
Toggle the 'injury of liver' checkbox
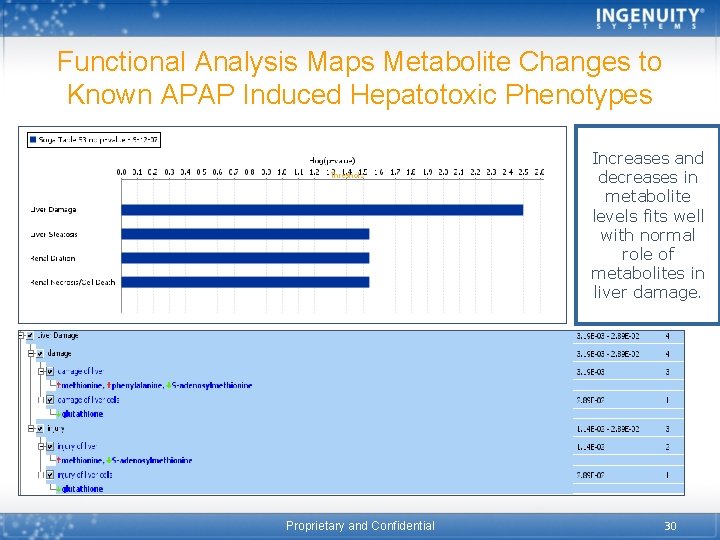point(50,446)
